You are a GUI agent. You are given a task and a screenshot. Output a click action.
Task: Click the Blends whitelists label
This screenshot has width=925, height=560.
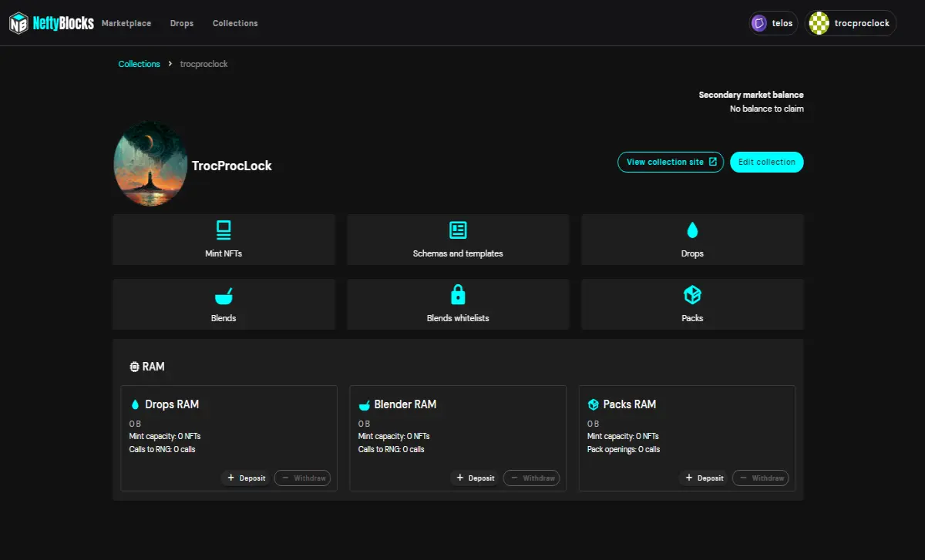(458, 318)
